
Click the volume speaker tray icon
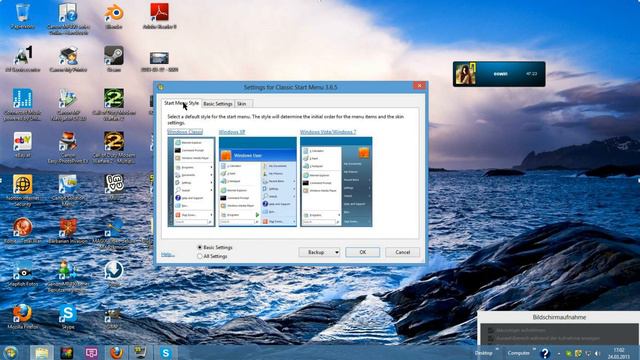(597, 353)
